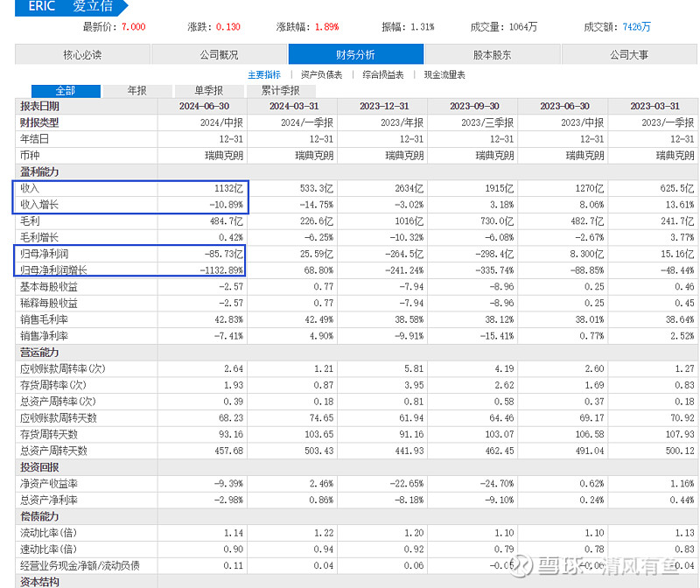700x588 pixels.
Task: Click the 收入 row label
Action: (30, 188)
